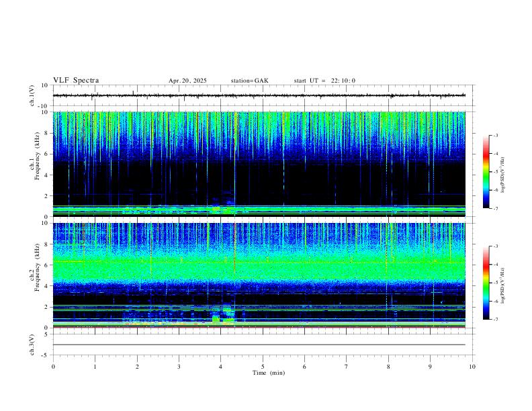The image size is (532, 411).
Task: Click the "station=GAK" header label
Action: (250, 81)
